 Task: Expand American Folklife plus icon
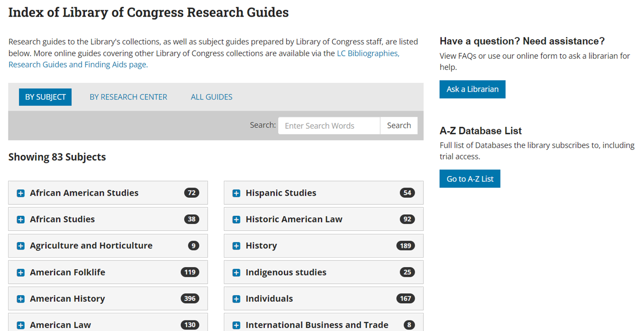pos(21,273)
